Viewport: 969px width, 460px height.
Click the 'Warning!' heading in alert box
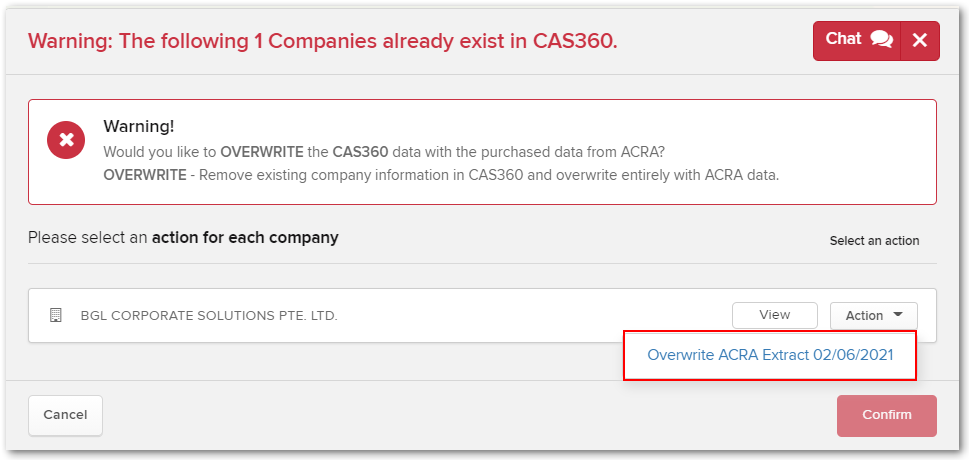[138, 127]
